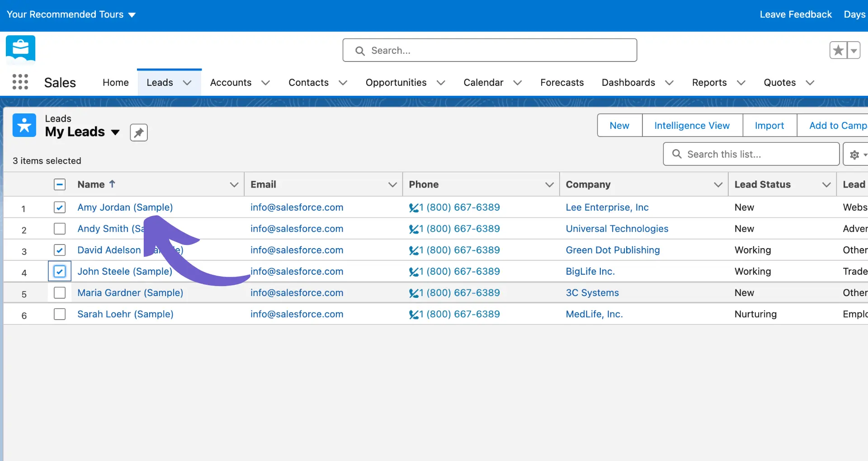Image resolution: width=868 pixels, height=461 pixels.
Task: Click phone icon in Amy Jordan row
Action: [x=414, y=208]
